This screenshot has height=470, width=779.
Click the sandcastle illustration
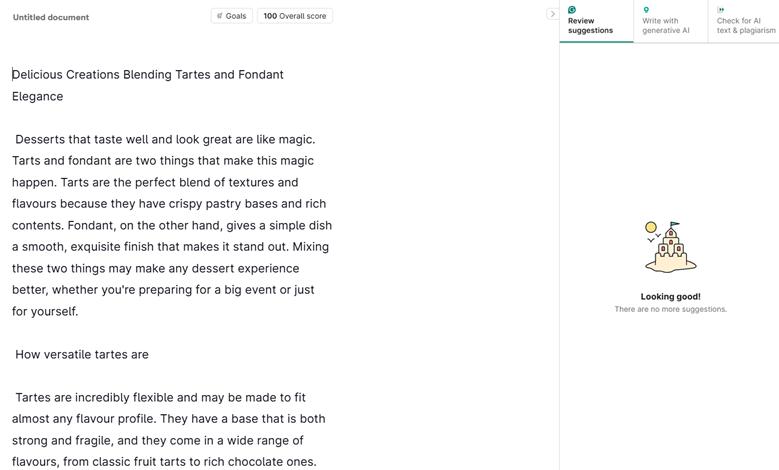coord(670,247)
